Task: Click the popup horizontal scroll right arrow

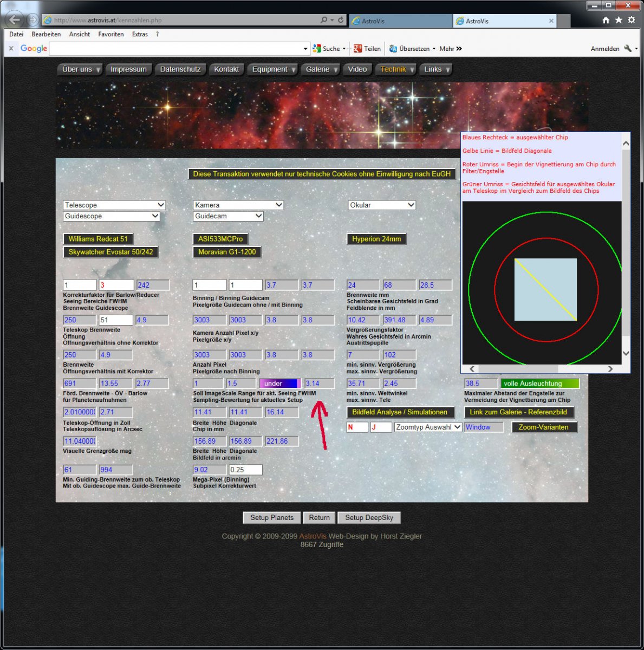Action: (610, 368)
